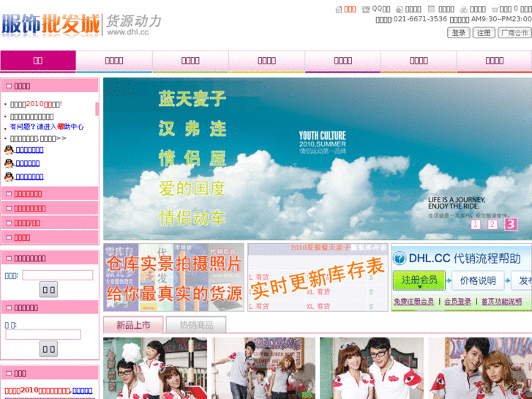532x399 pixels.
Task: Open the 会员登录 link
Action: (457, 301)
